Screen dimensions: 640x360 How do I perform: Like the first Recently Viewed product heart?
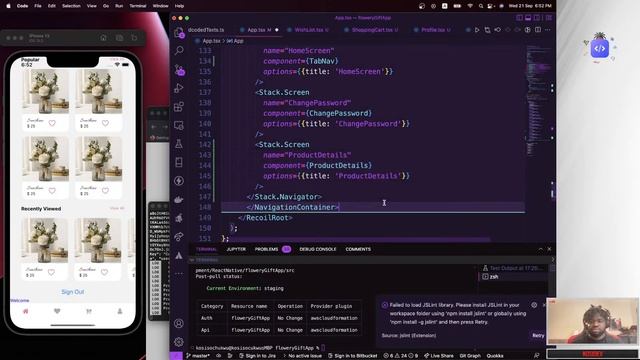51,272
